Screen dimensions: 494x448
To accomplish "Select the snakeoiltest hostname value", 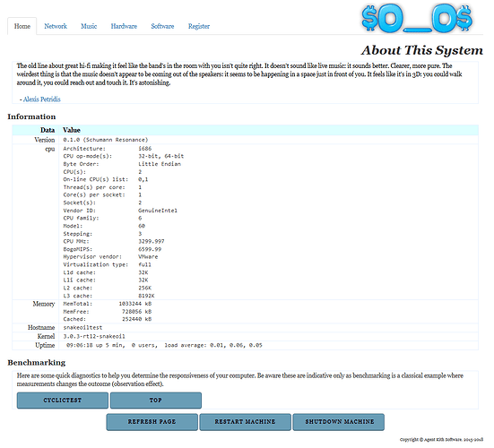I will click(82, 327).
